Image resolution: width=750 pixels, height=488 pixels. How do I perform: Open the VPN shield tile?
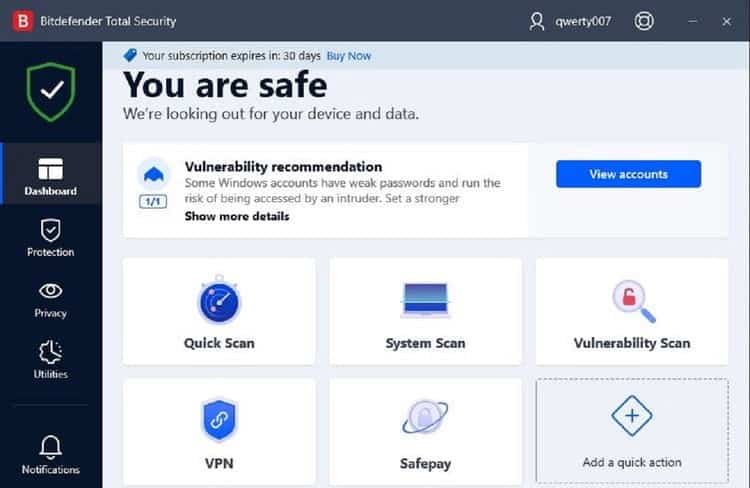click(x=219, y=428)
